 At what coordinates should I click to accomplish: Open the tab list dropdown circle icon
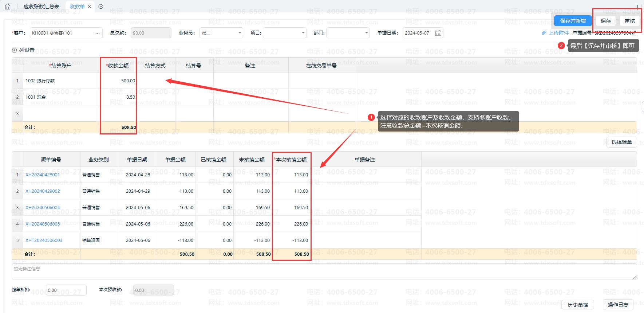(101, 7)
